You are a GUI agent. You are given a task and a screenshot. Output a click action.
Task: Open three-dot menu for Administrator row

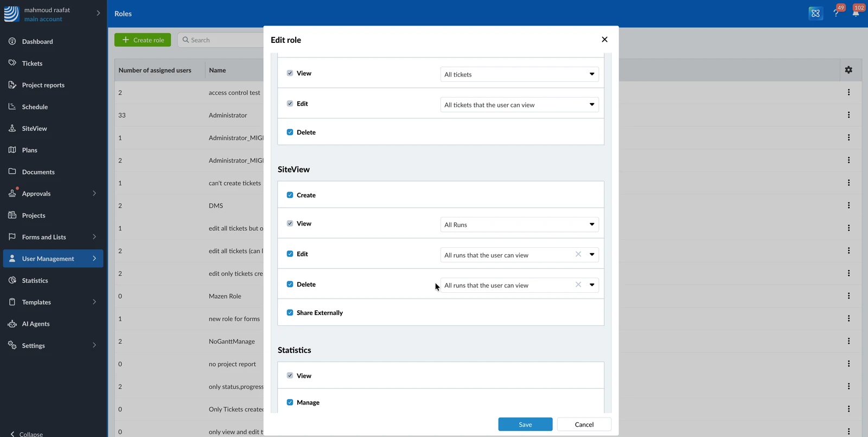(x=848, y=115)
